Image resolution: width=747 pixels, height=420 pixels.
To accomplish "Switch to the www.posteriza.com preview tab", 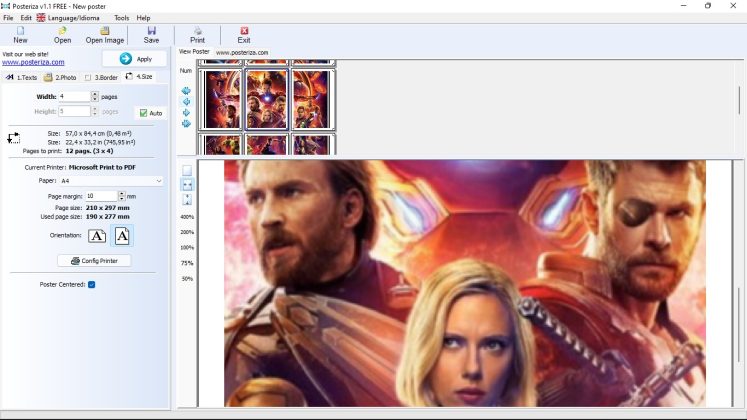I will pyautogui.click(x=242, y=52).
